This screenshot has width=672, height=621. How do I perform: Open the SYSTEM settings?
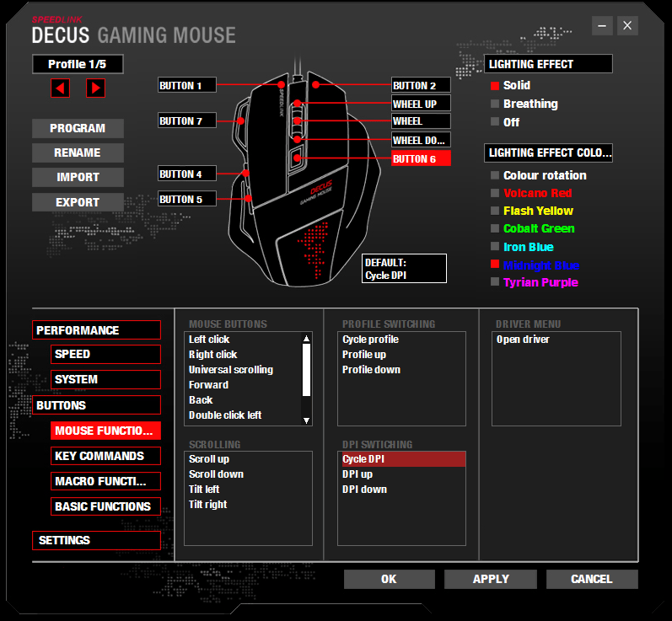[x=105, y=379]
